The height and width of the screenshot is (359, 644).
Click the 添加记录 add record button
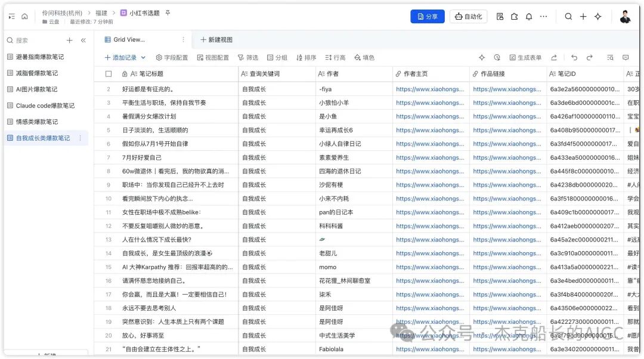click(120, 57)
